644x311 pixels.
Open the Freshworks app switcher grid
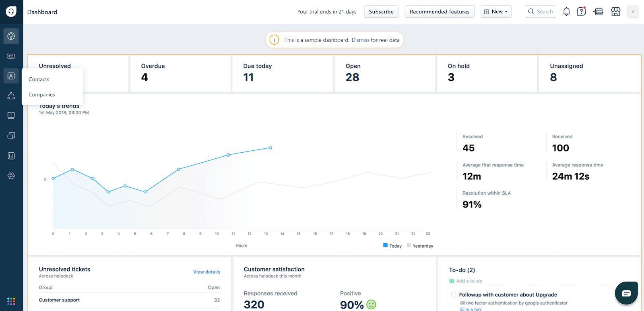click(11, 301)
